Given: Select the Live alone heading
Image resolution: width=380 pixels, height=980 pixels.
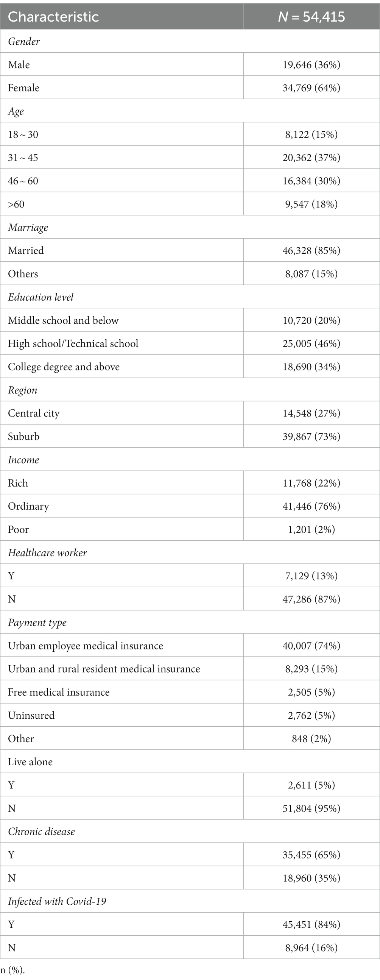Looking at the screenshot, I should pos(30,762).
